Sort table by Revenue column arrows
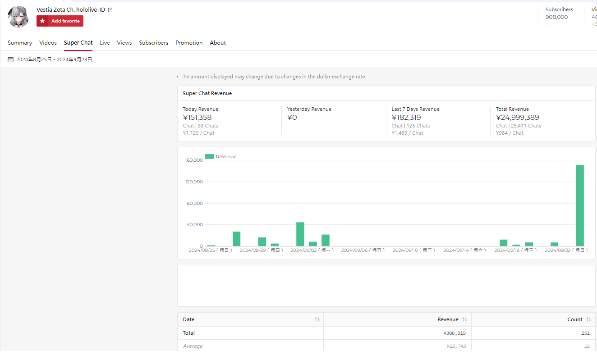Screen dimensions: 597x364 pyautogui.click(x=464, y=319)
